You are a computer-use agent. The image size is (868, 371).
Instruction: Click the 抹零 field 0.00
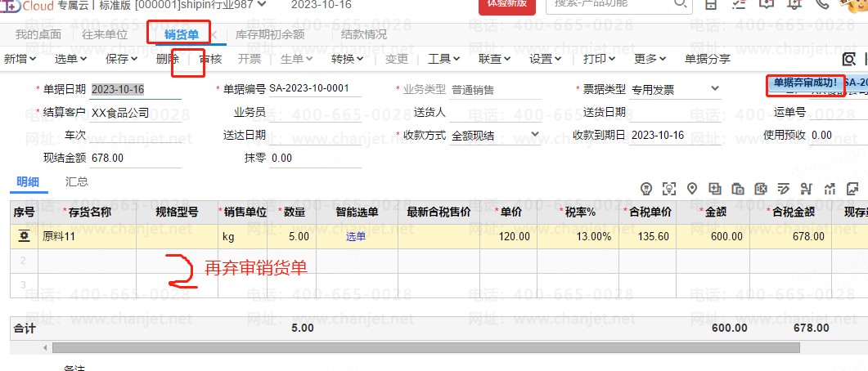[315, 159]
